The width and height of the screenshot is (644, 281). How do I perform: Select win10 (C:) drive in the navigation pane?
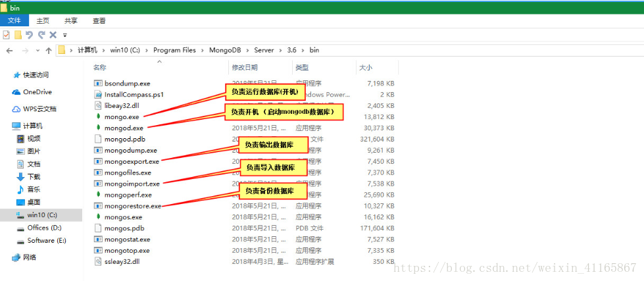click(41, 215)
